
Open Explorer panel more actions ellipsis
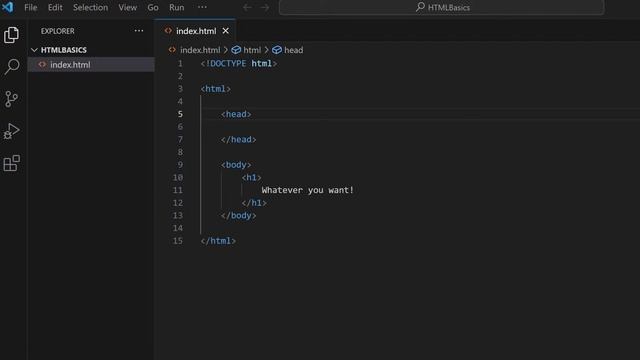(x=139, y=31)
